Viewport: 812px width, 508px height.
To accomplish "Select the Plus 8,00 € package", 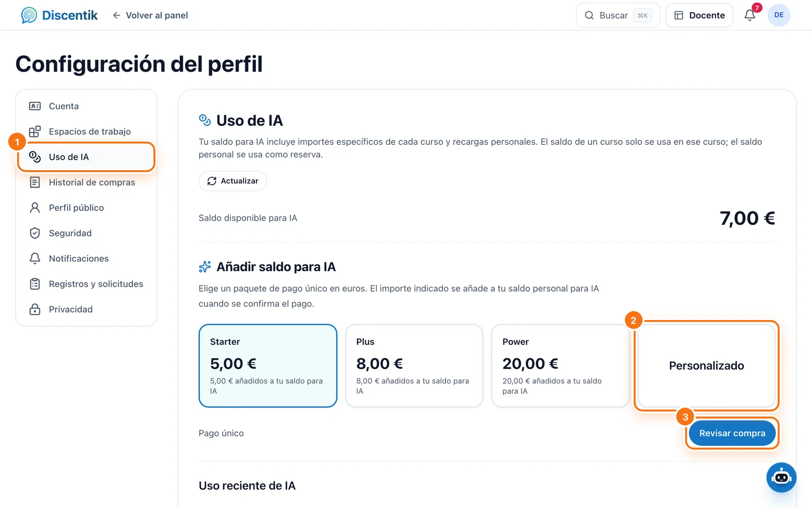I will pos(414,366).
